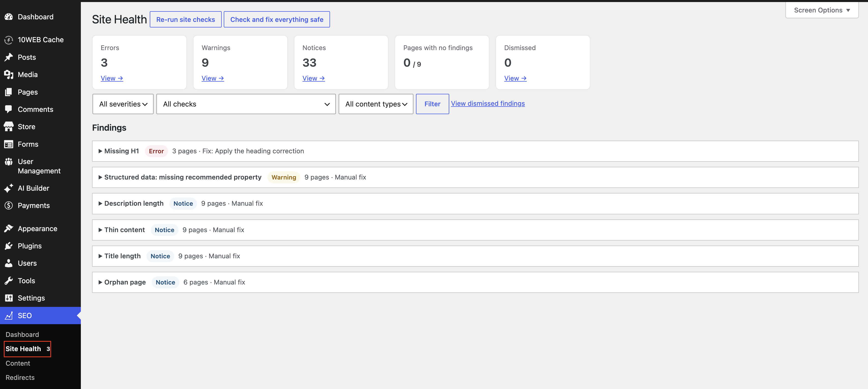
Task: Click the Users person icon
Action: click(x=9, y=263)
